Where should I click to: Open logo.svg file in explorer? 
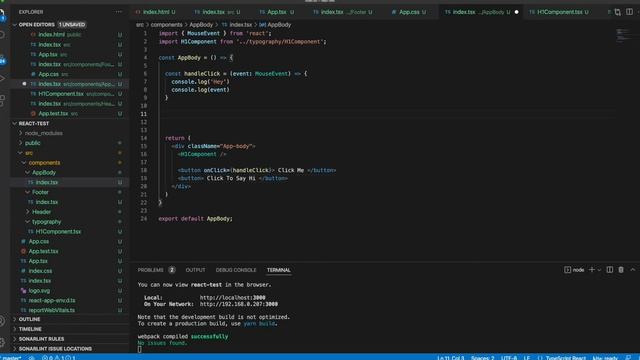[x=39, y=291]
